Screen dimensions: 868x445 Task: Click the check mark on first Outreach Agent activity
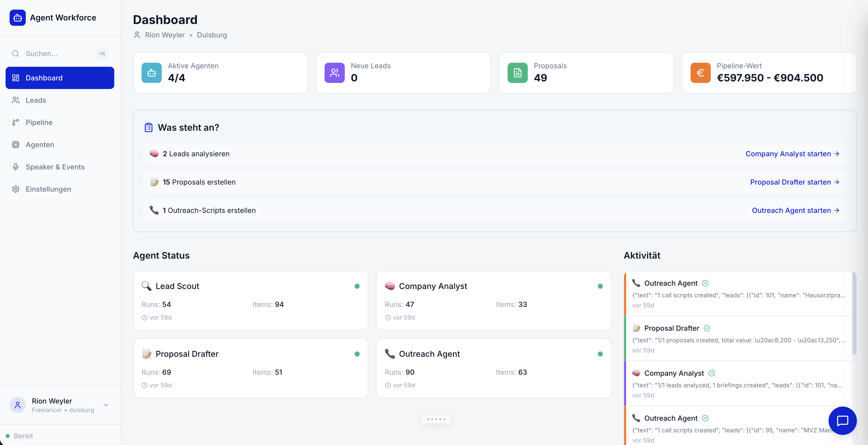point(705,283)
